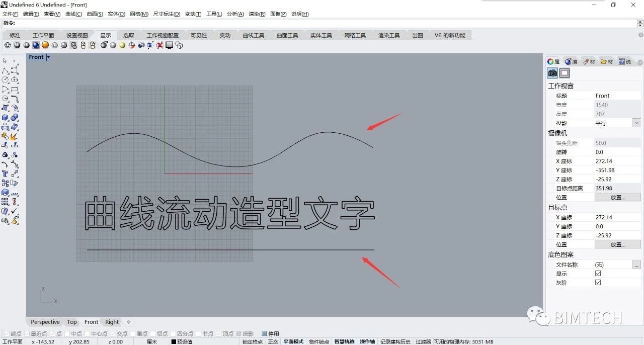
Task: Click the rectangle icon beside camera icon
Action: [x=565, y=73]
